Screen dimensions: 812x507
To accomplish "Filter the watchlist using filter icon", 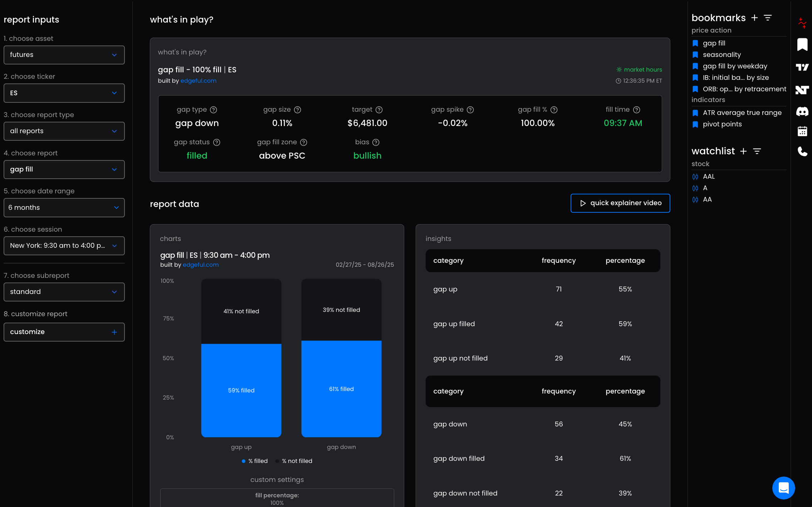I will [x=757, y=151].
